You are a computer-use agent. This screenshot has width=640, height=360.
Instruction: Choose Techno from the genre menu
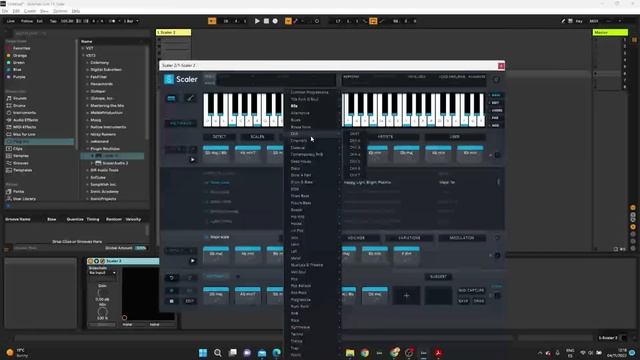(x=312, y=334)
